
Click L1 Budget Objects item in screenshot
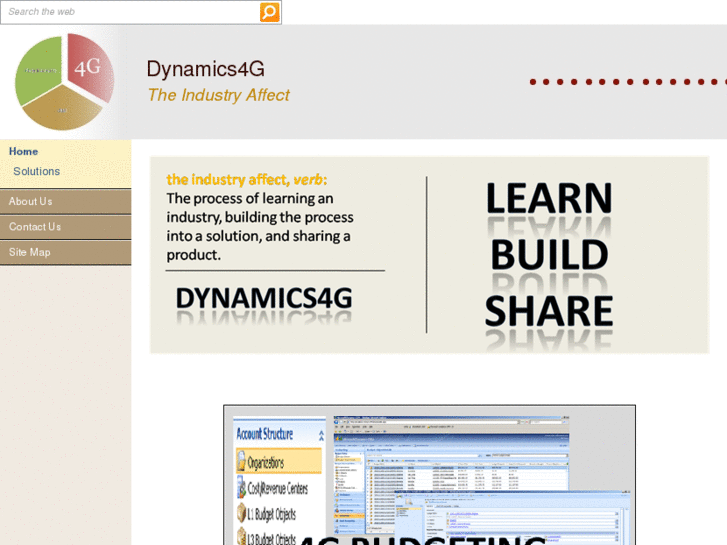[x=267, y=514]
